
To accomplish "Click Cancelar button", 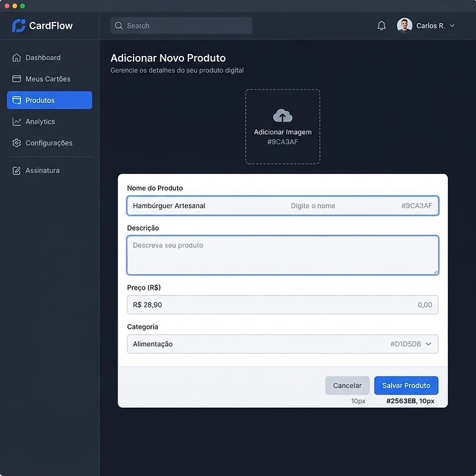I will coord(347,385).
